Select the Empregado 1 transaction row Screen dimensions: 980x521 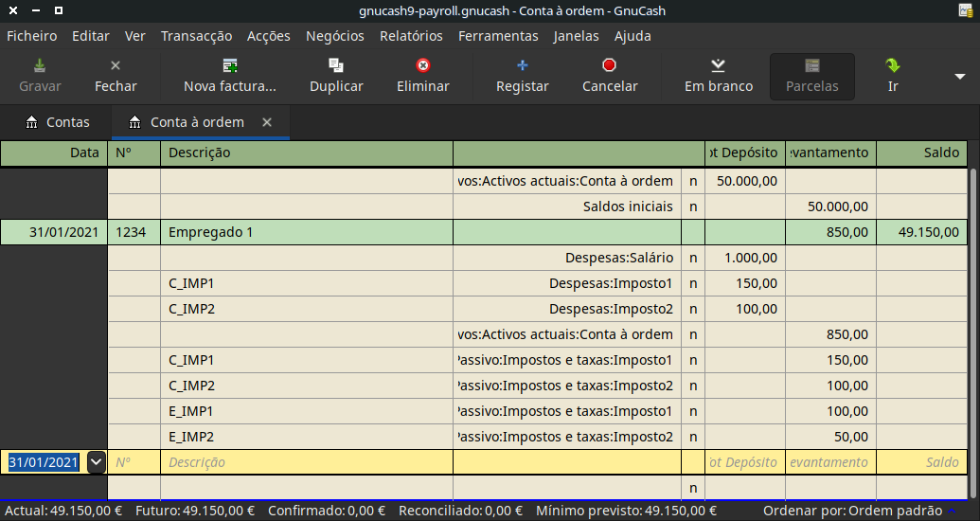click(x=306, y=232)
